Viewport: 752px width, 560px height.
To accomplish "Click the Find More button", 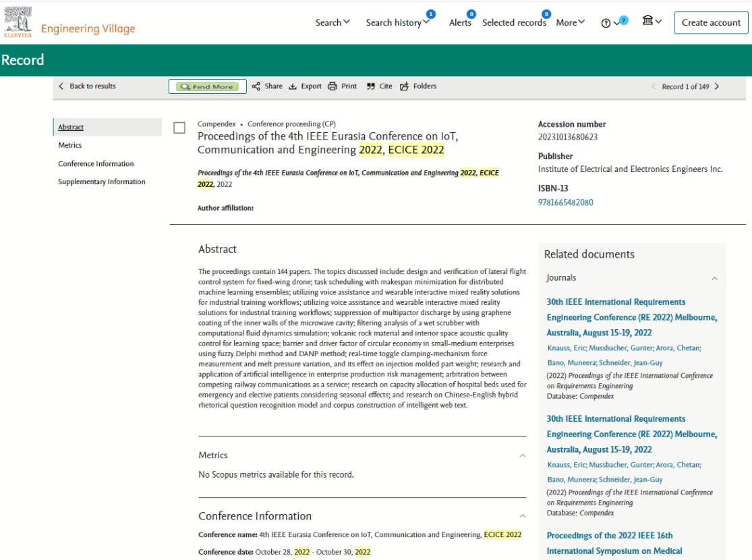I will click(207, 86).
